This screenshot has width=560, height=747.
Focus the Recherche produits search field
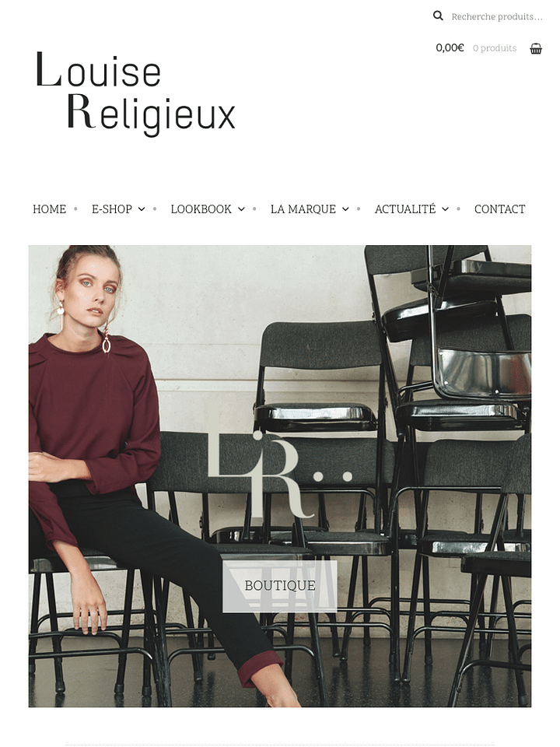(497, 16)
